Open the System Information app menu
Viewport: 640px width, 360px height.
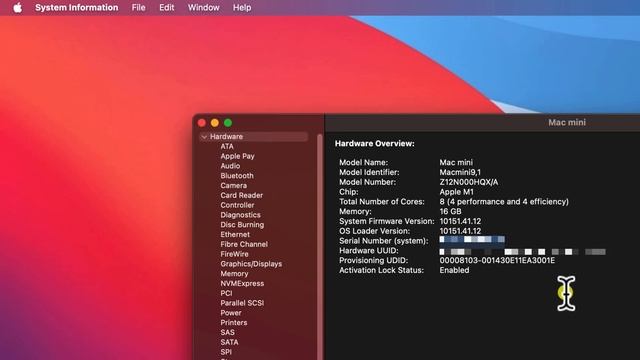click(x=76, y=7)
